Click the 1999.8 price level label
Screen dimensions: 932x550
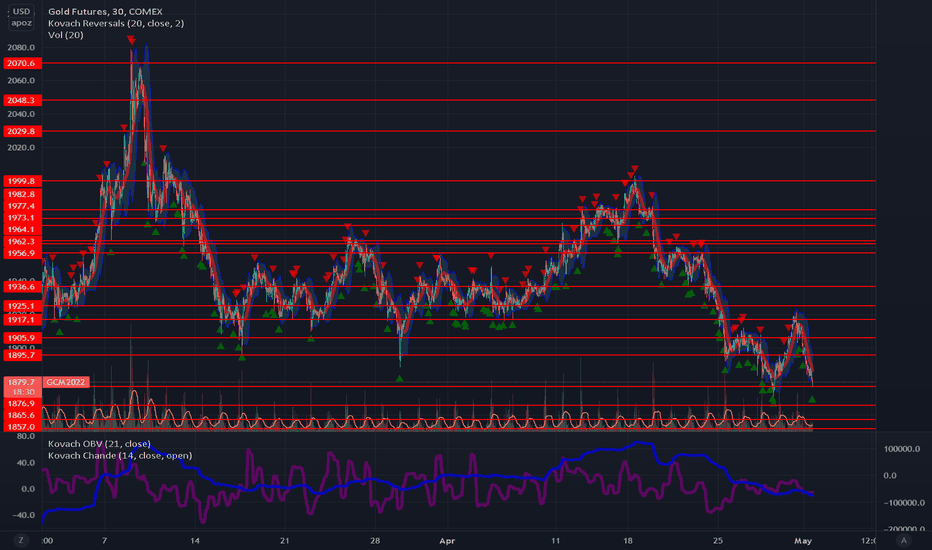pyautogui.click(x=21, y=181)
